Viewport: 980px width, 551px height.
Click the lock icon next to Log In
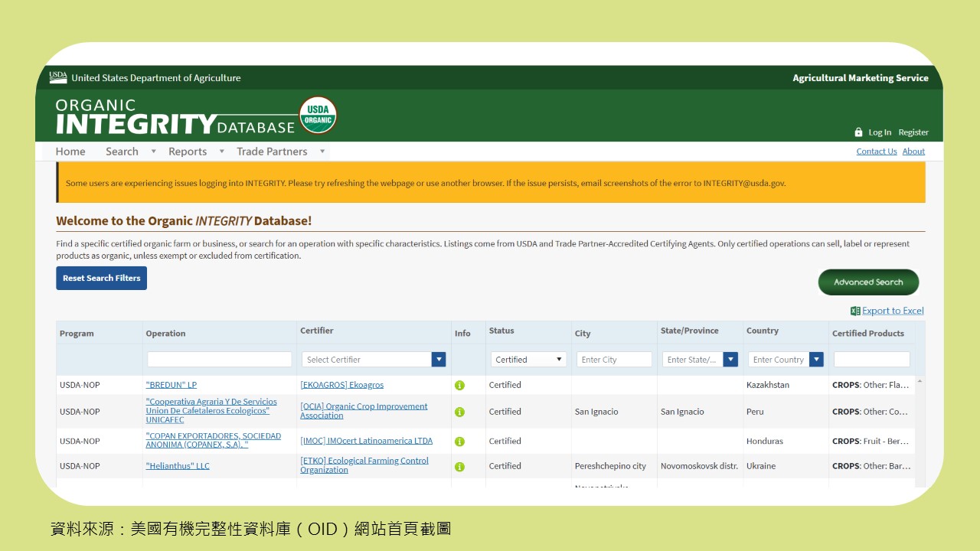point(858,132)
